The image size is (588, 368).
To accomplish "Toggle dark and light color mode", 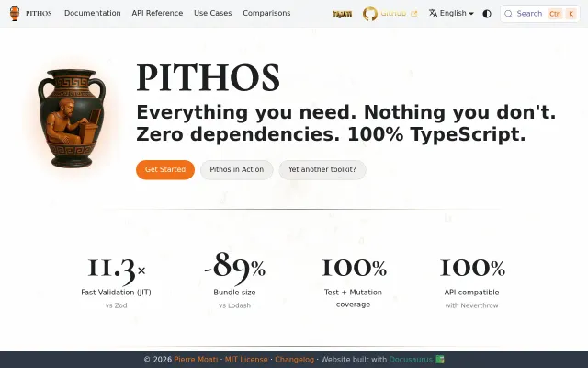I will tap(487, 14).
